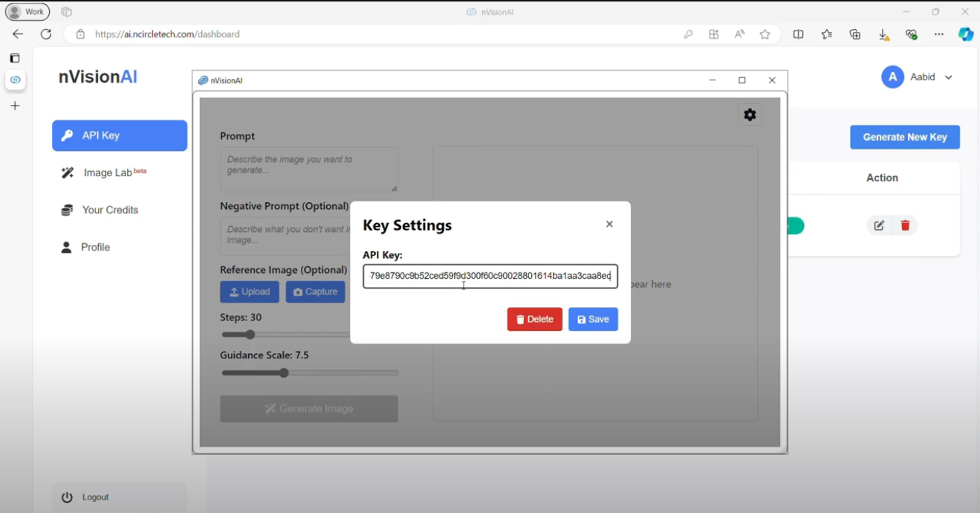Click the Capture reference image button
The image size is (980, 513).
tap(315, 291)
